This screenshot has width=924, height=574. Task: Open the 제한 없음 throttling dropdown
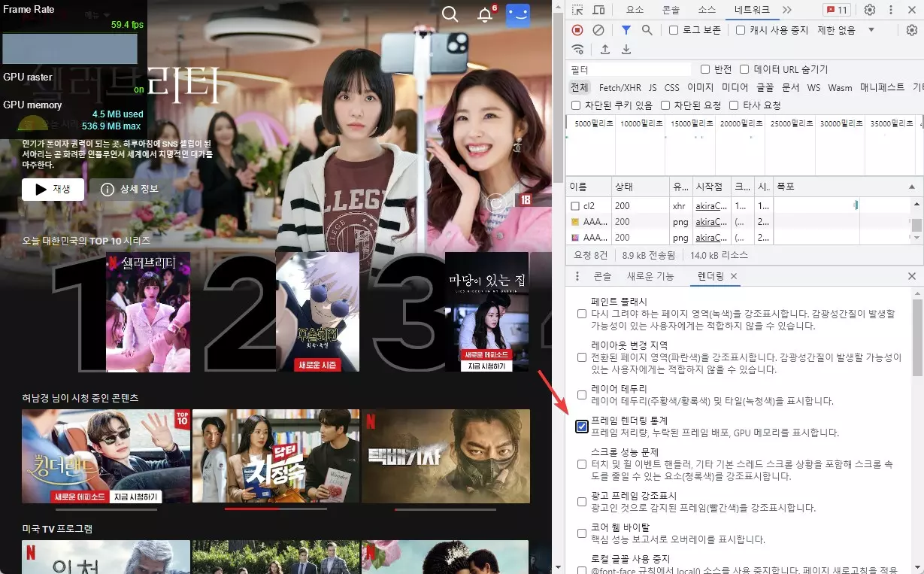(847, 30)
